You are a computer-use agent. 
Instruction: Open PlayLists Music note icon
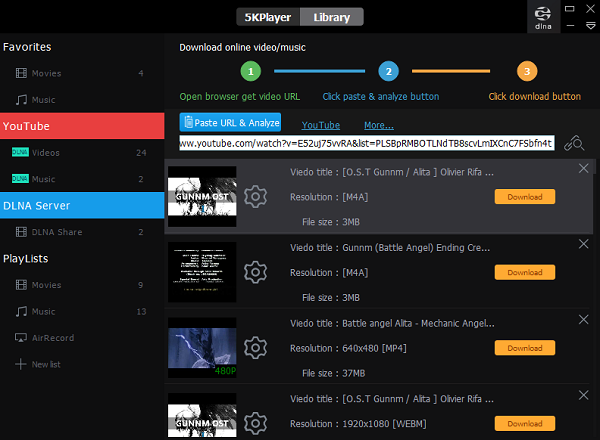(21, 311)
